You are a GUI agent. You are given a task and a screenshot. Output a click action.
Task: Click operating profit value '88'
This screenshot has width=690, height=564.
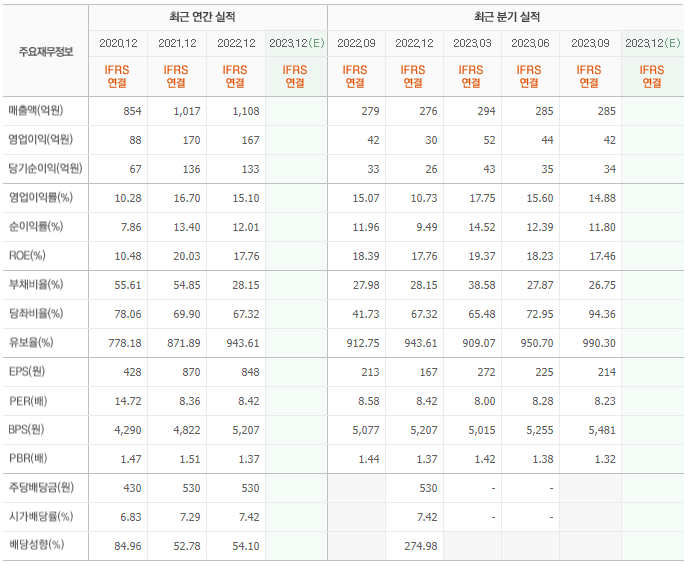point(136,140)
